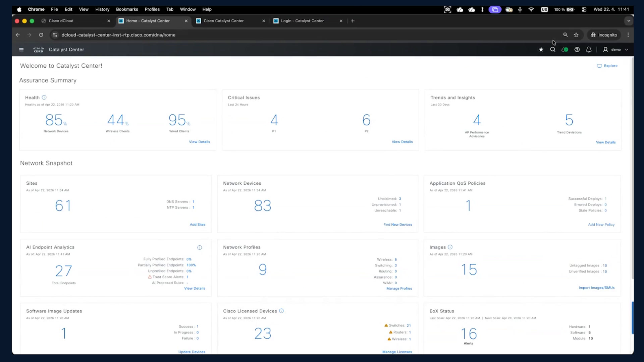Viewport: 644px width, 362px height.
Task: Click Add Sites link
Action: [198, 225]
